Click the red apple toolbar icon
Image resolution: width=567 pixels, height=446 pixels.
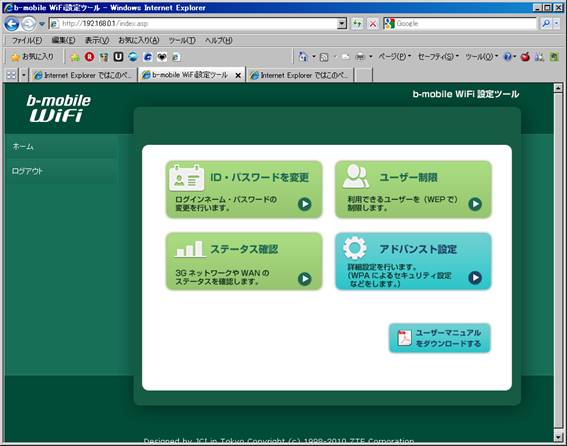(525, 57)
